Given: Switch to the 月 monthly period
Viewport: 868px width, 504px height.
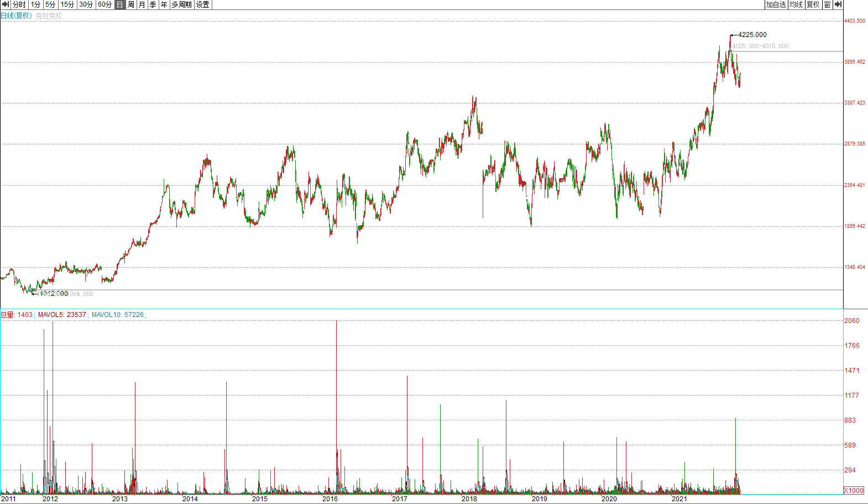Looking at the screenshot, I should coord(142,4).
